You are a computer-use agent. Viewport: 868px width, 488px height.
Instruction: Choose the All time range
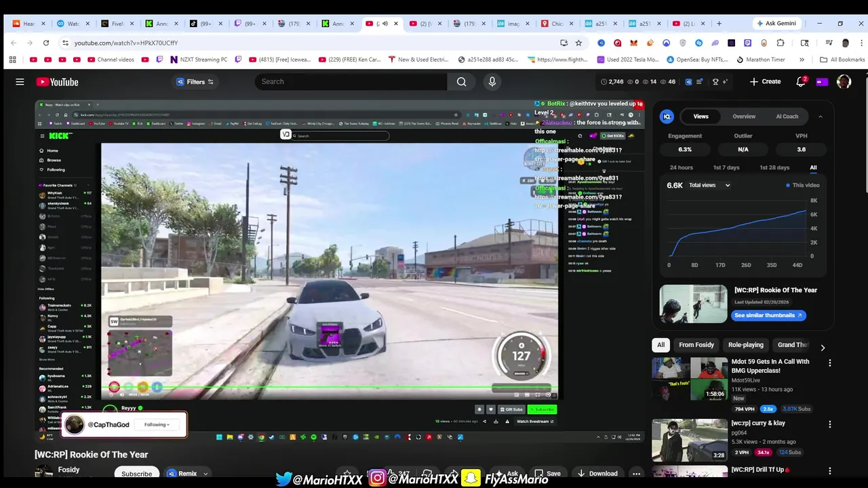813,167
